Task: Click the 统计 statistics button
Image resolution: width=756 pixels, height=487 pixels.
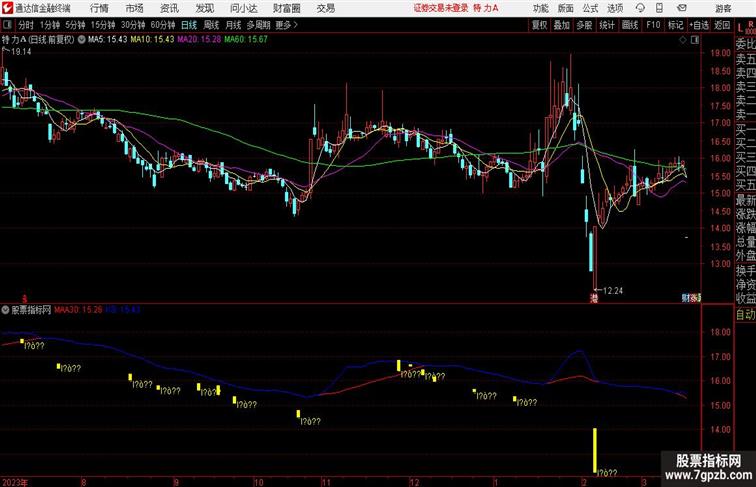Action: click(x=607, y=25)
